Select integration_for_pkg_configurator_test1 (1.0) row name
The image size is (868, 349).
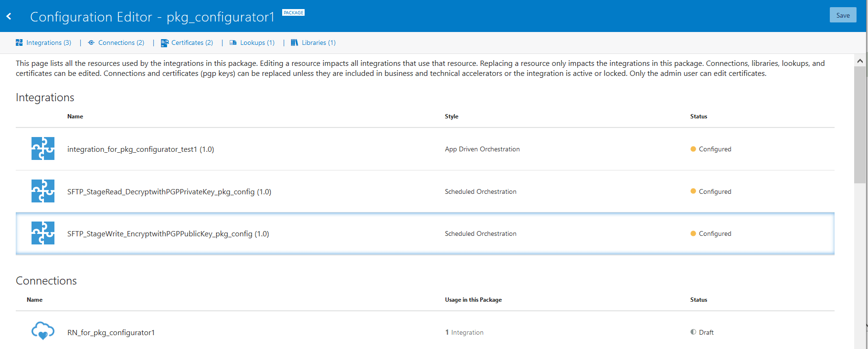point(140,149)
